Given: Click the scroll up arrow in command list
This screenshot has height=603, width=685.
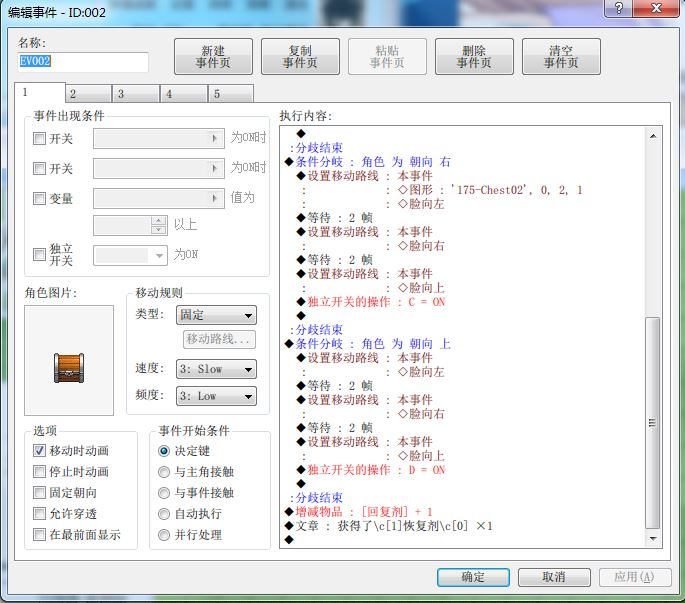Looking at the screenshot, I should (653, 136).
